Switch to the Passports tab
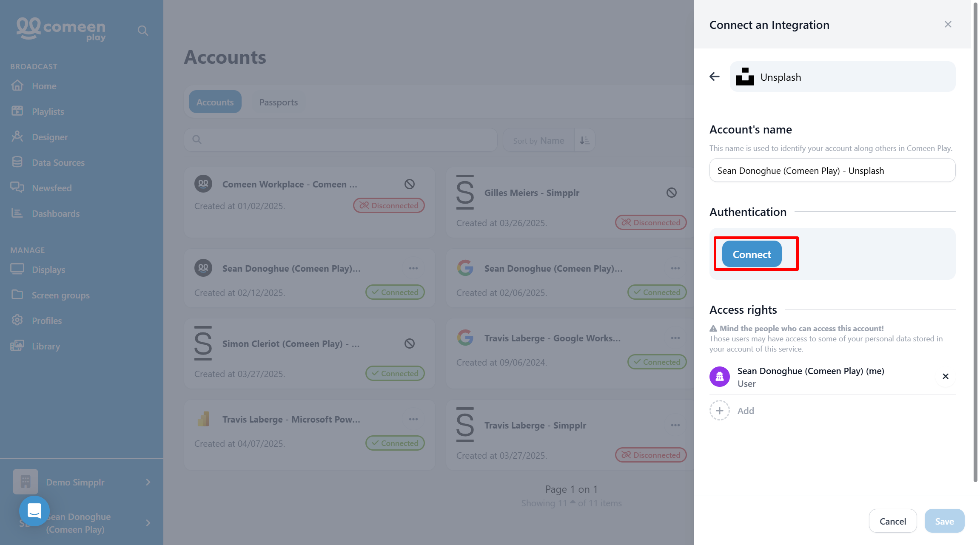This screenshot has height=545, width=980. [x=279, y=102]
